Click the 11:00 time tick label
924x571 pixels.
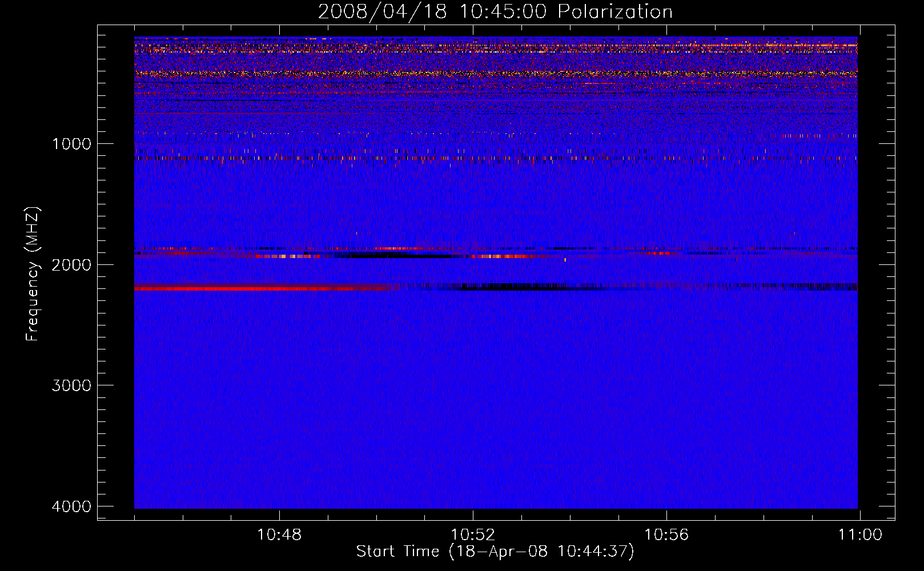859,535
